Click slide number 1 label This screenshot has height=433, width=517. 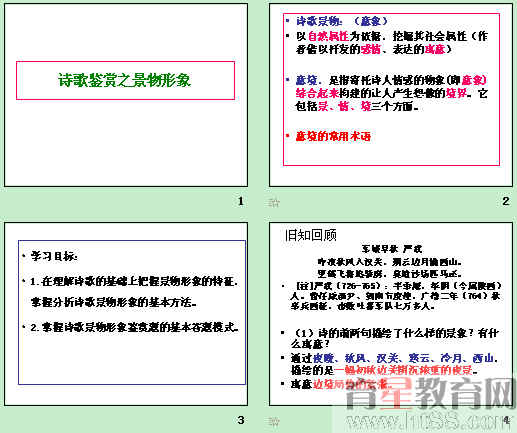(x=241, y=201)
